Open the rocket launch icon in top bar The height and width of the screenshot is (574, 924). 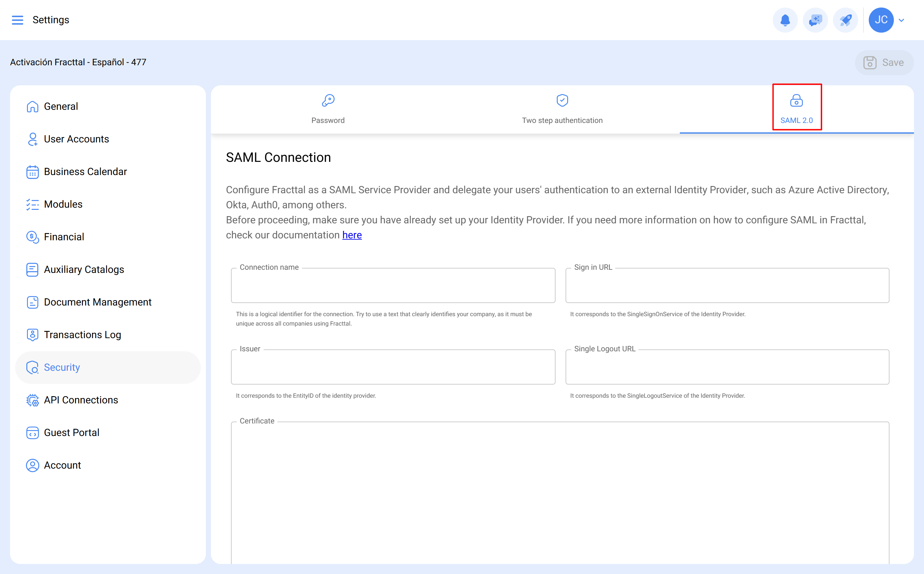coord(845,20)
